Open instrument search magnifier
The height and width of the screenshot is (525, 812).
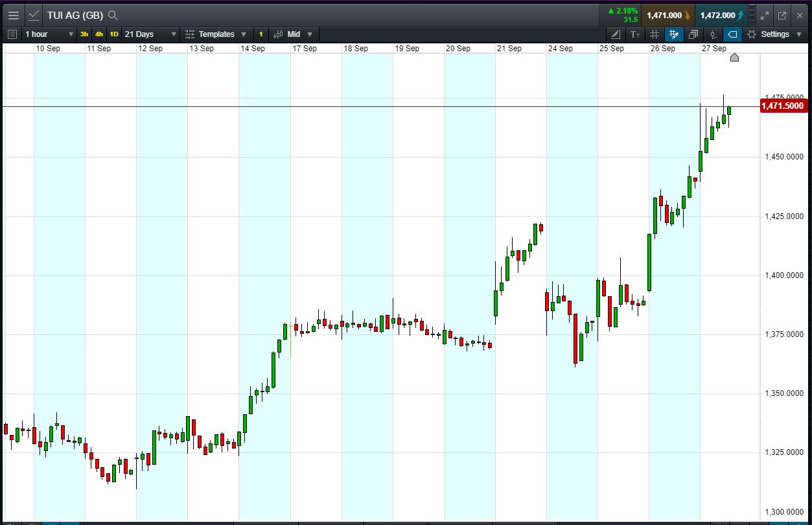pos(113,15)
